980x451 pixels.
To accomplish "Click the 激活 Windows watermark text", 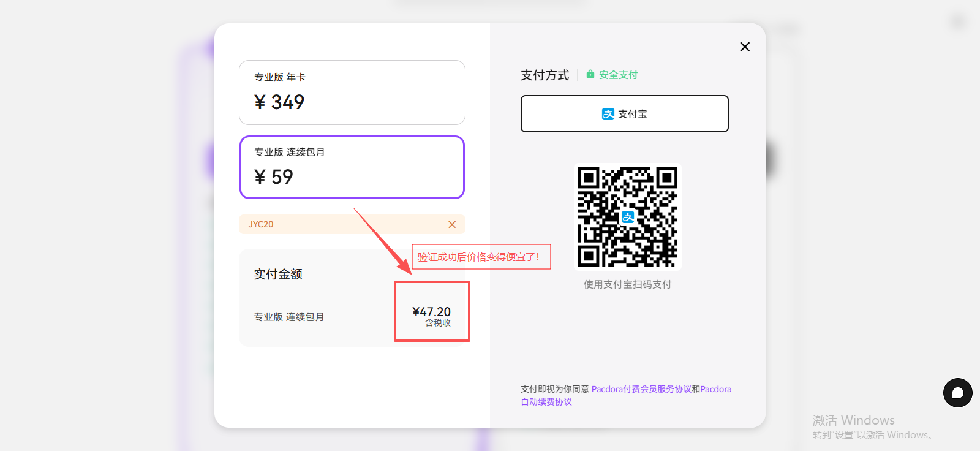I will click(853, 420).
